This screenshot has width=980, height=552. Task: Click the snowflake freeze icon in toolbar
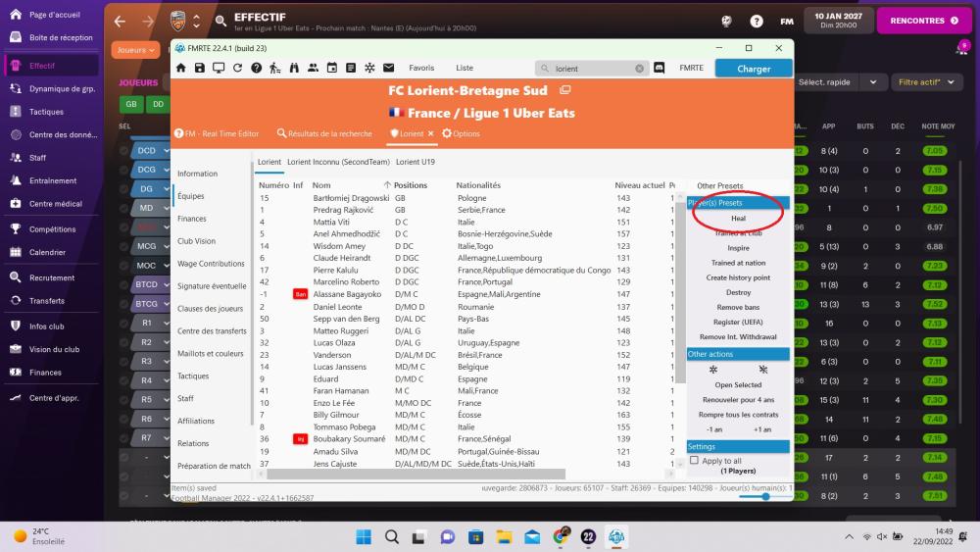point(369,68)
